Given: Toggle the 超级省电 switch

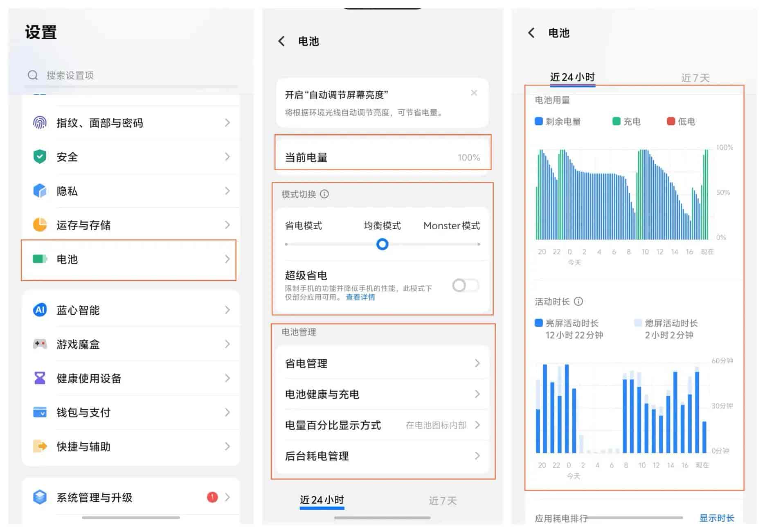Looking at the screenshot, I should point(466,285).
